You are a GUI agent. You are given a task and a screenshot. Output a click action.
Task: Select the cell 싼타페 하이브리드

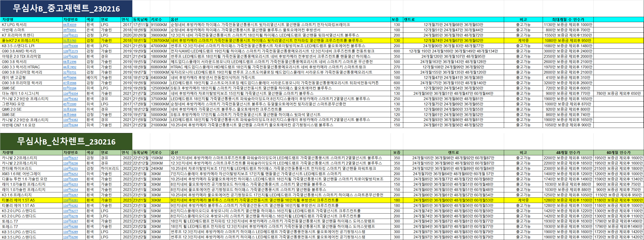(31, 168)
